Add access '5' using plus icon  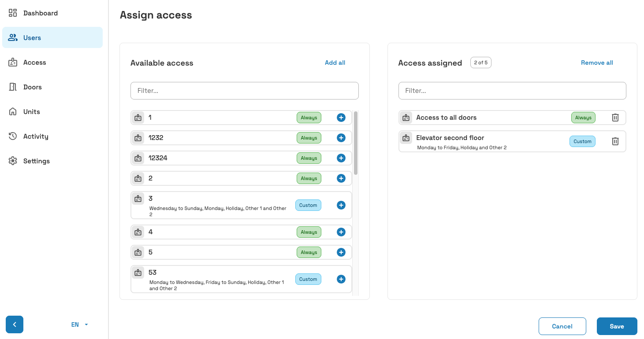tap(341, 252)
